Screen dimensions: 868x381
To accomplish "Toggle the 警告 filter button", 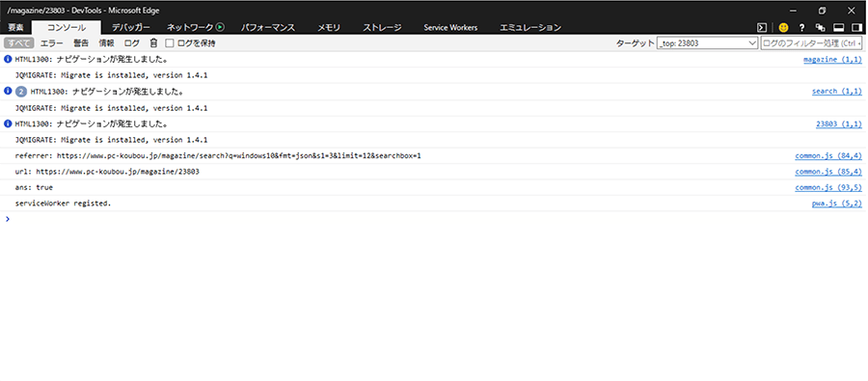I will 81,42.
